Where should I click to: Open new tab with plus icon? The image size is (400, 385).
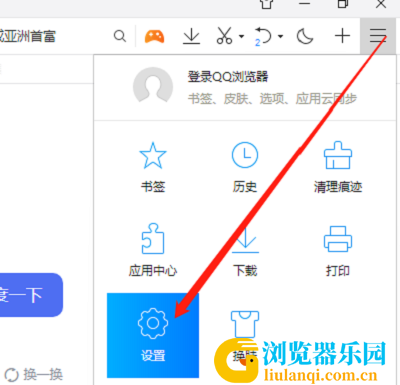pyautogui.click(x=342, y=36)
